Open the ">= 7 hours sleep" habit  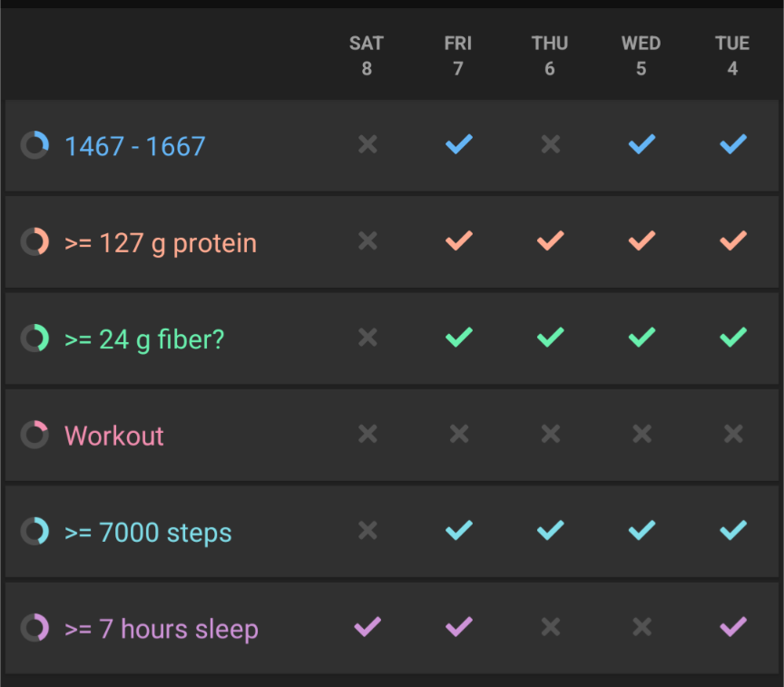coord(162,629)
